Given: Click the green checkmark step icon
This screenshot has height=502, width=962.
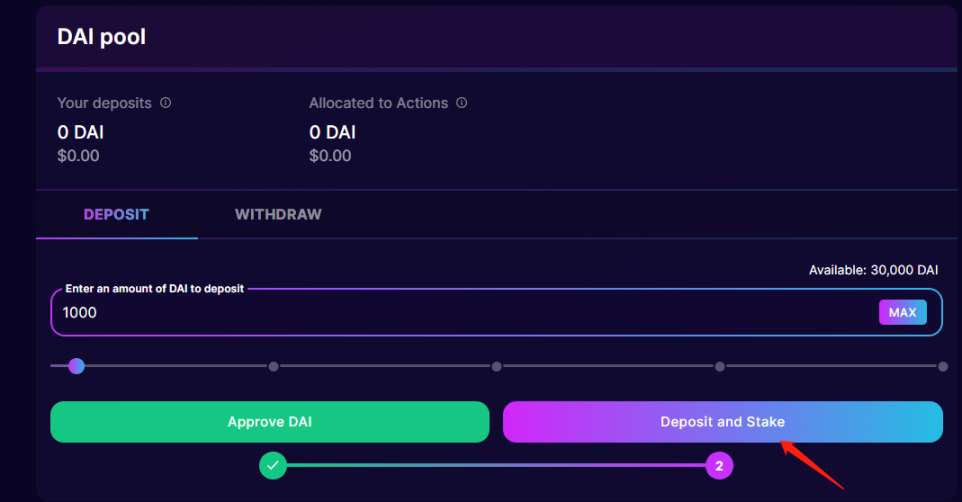Looking at the screenshot, I should click(x=273, y=465).
